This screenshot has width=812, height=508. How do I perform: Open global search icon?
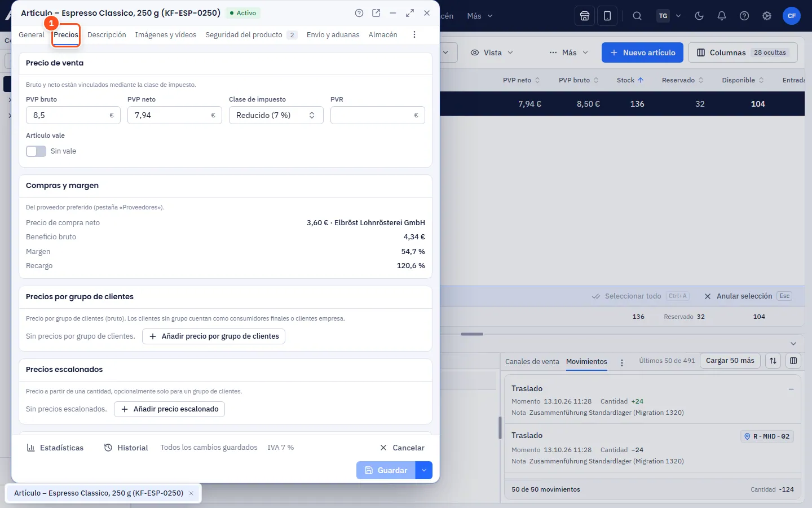pyautogui.click(x=637, y=16)
